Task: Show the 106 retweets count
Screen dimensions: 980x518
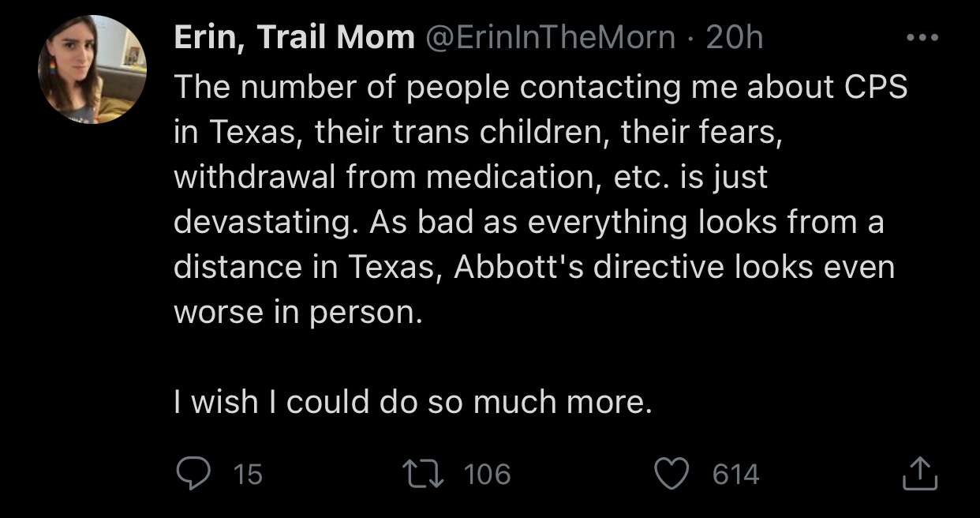Action: pyautogui.click(x=487, y=475)
